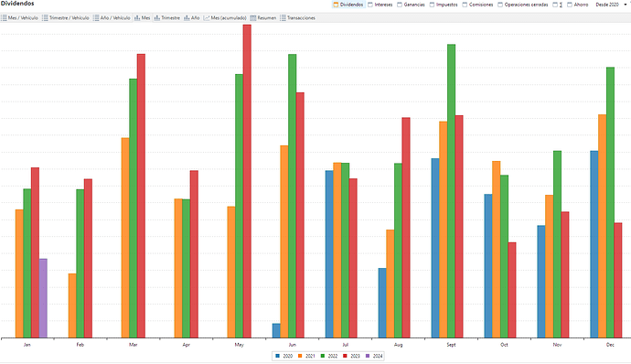
Task: Show the Trimestre bar chart
Action: click(167, 18)
